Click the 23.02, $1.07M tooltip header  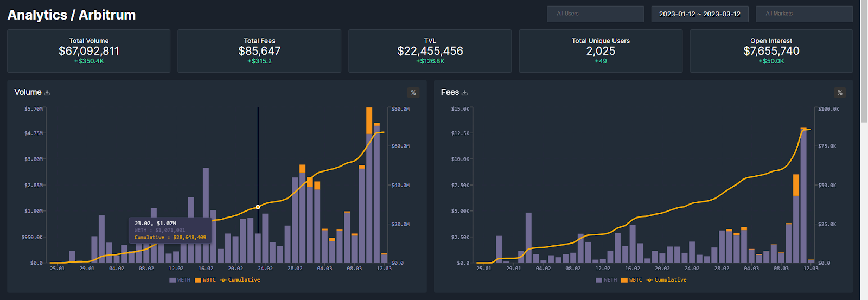(x=155, y=224)
